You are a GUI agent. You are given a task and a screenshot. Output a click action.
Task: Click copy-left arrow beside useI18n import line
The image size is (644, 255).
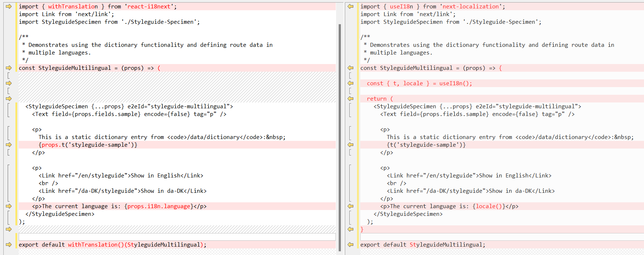[350, 7]
